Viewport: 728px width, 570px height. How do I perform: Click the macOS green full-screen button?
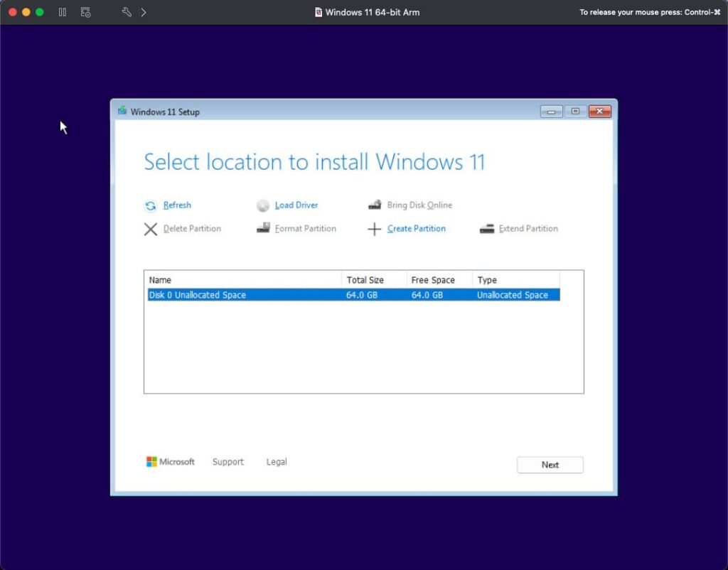(40, 12)
